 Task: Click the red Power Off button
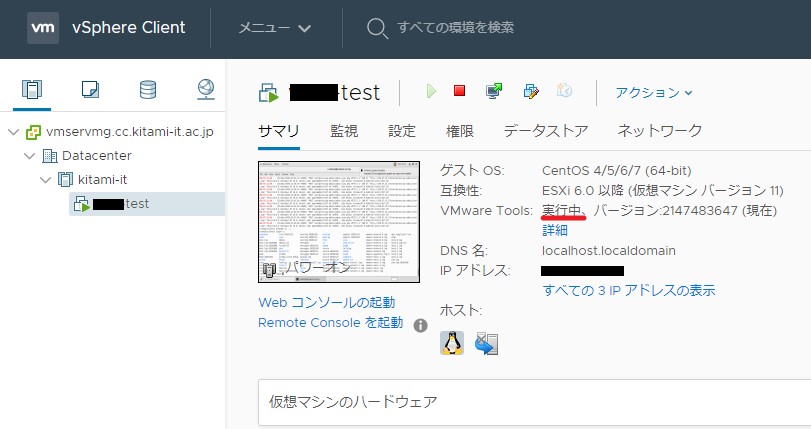coord(459,91)
